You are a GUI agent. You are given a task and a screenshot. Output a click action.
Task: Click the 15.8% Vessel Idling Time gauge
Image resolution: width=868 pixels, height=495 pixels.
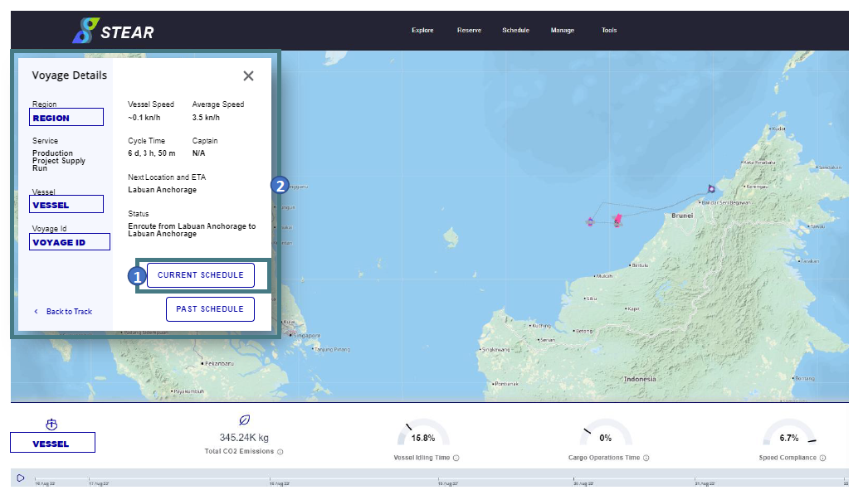coord(423,433)
